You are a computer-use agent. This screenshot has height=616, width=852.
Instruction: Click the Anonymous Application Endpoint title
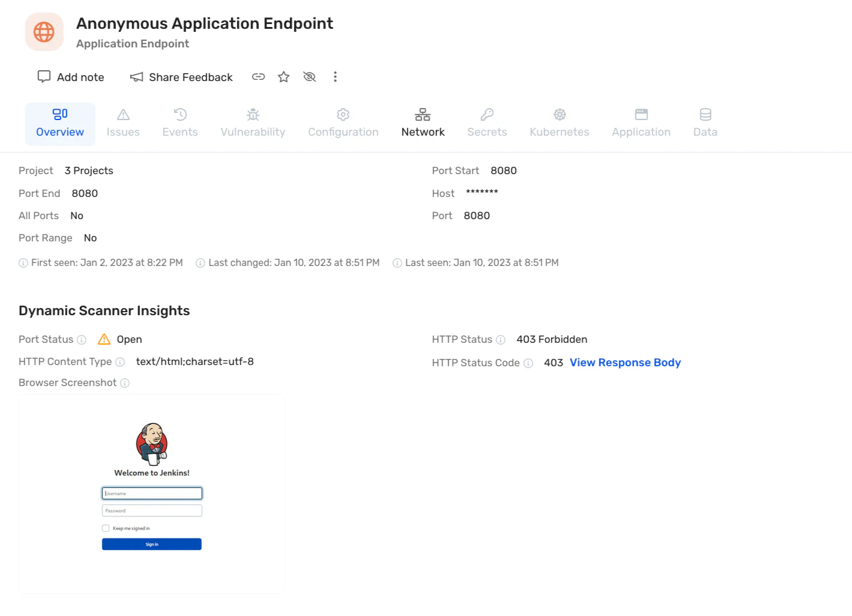pos(205,23)
